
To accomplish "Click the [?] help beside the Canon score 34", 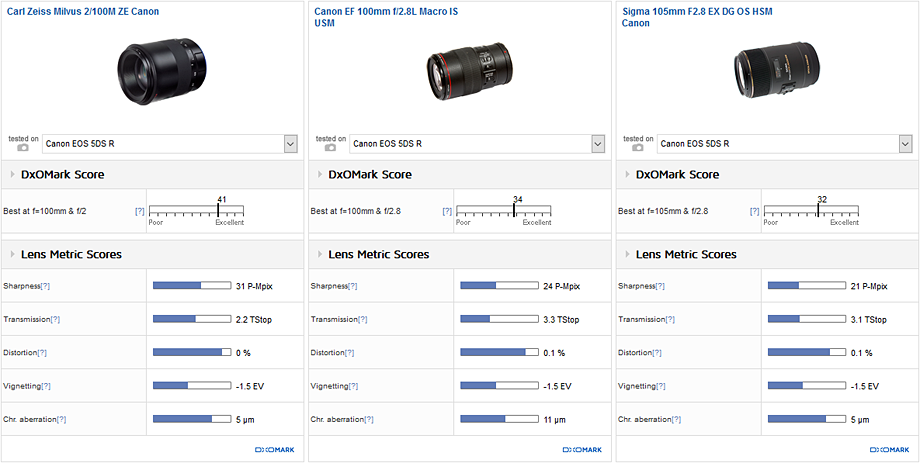I will tap(447, 211).
